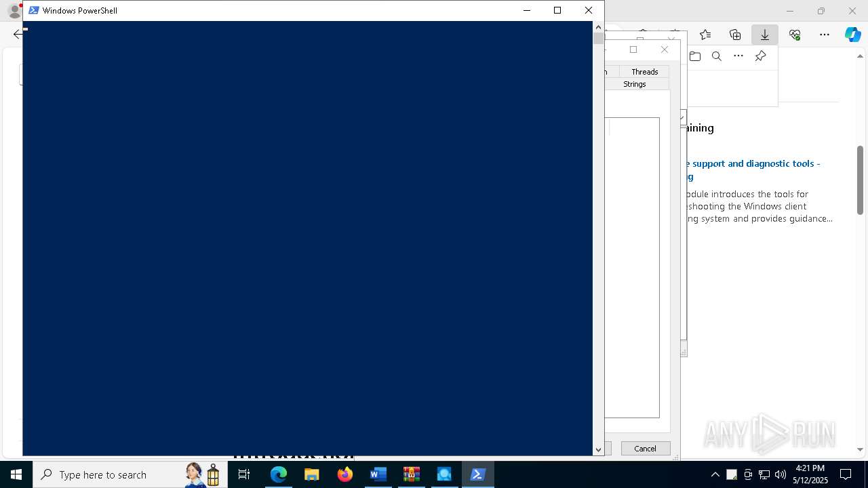Maximize the PowerShell window
868x488 pixels.
tap(557, 10)
